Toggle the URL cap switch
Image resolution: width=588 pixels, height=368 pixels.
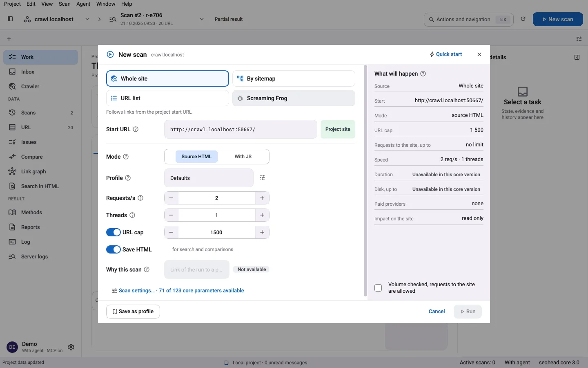[x=114, y=232]
